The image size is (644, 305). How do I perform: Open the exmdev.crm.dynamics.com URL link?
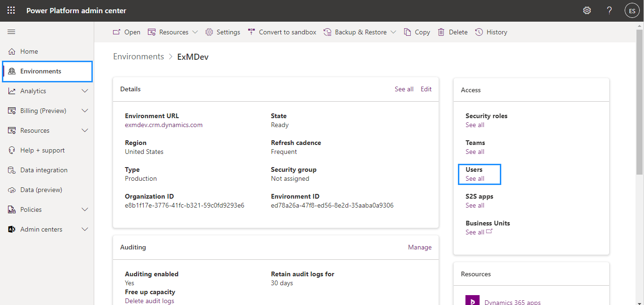pos(163,125)
